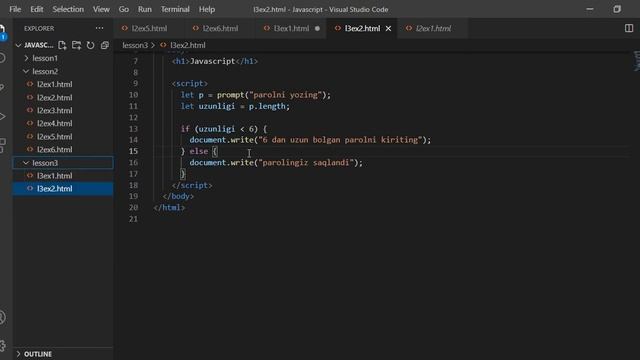Split the editor to the right
Viewport: 640px width, 360px height.
629,28
